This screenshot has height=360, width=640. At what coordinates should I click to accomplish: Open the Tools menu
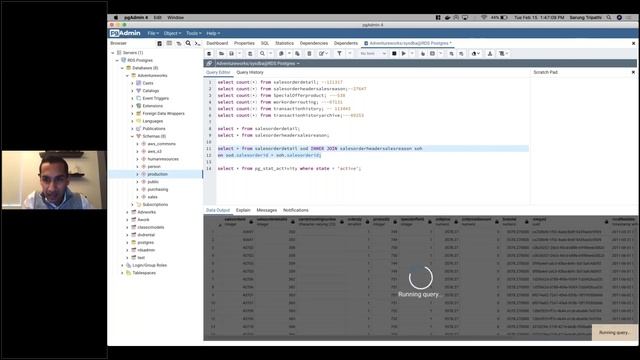193,33
